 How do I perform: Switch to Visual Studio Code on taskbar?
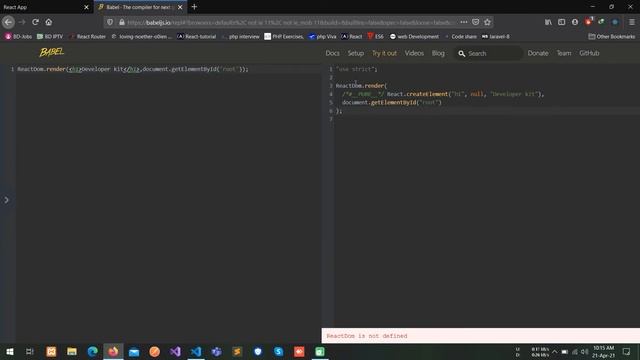click(x=196, y=351)
